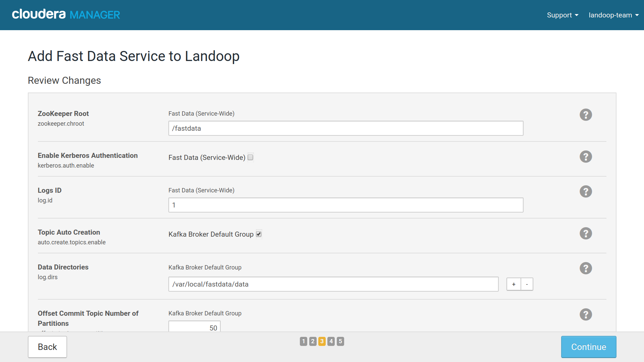Click the Back button
644x362 pixels.
pos(47,347)
